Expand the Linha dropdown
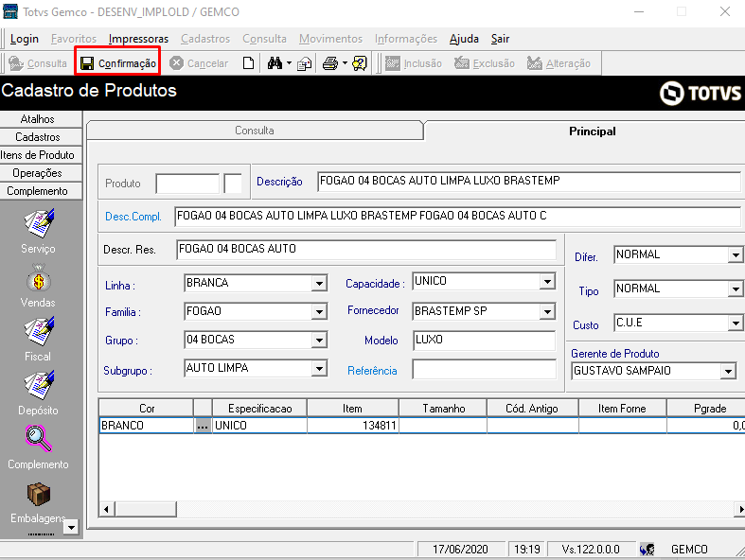Image resolution: width=745 pixels, height=560 pixels. point(319,284)
